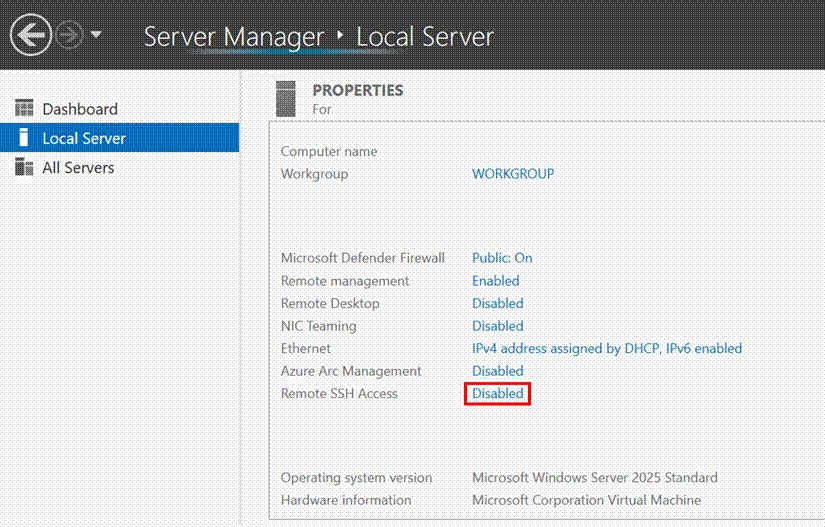Click the Dashboard grid icon
The image size is (825, 527).
tap(25, 109)
